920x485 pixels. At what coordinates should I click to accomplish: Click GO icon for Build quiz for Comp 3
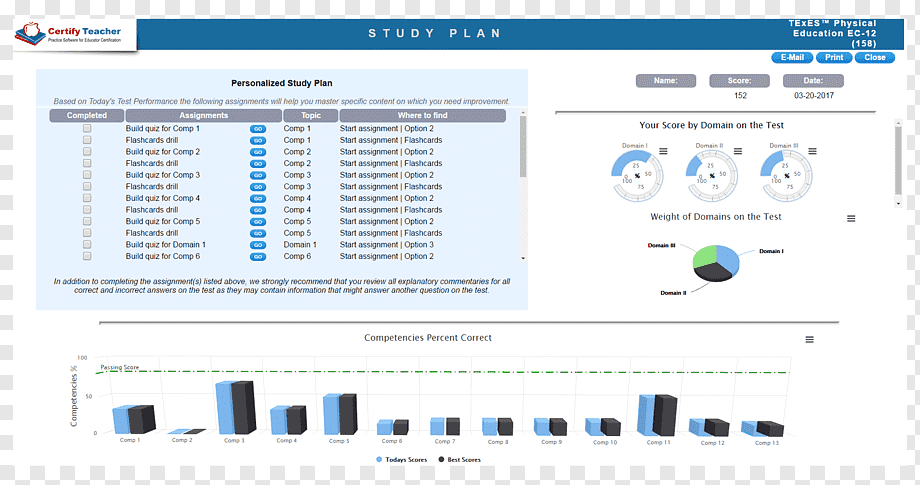tap(258, 175)
